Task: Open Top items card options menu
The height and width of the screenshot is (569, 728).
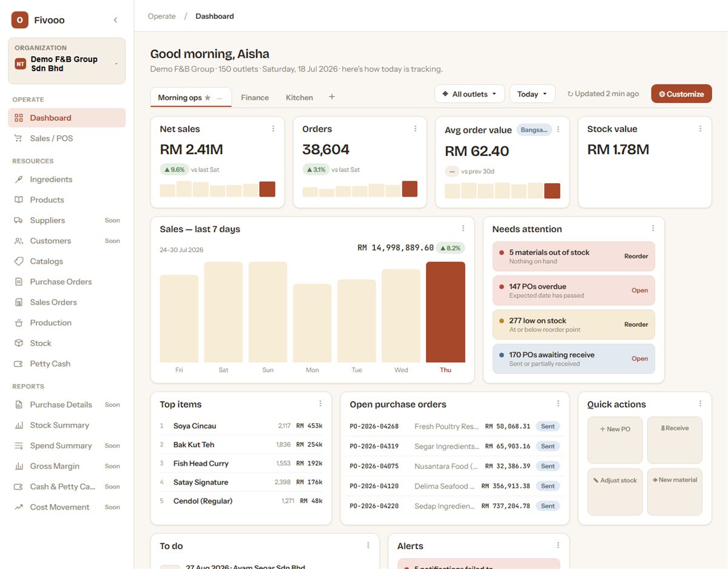Action: coord(320,404)
